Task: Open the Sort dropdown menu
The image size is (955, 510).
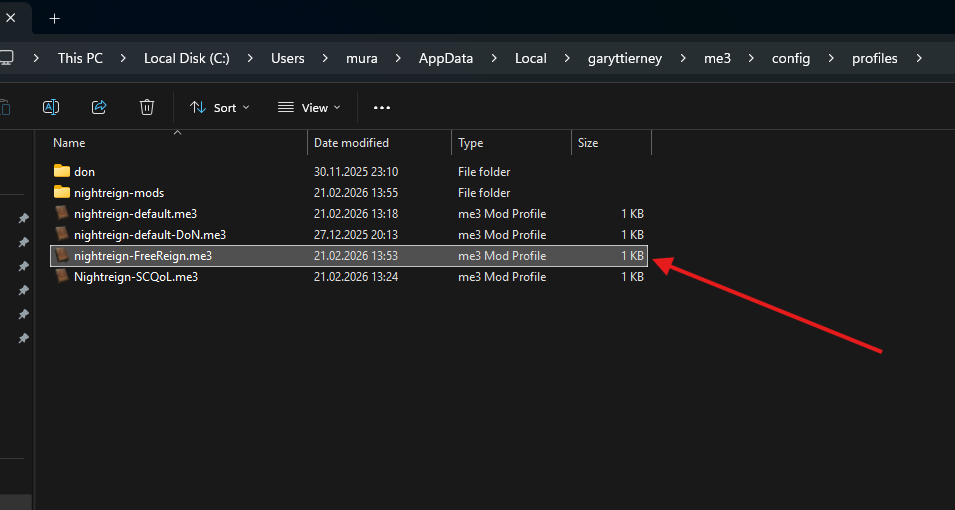Action: [x=220, y=107]
